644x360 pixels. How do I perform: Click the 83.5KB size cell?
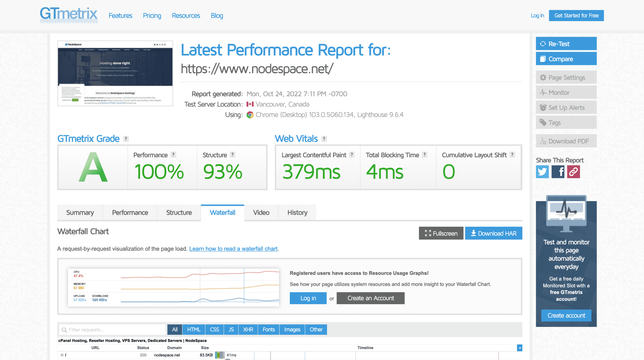206,355
